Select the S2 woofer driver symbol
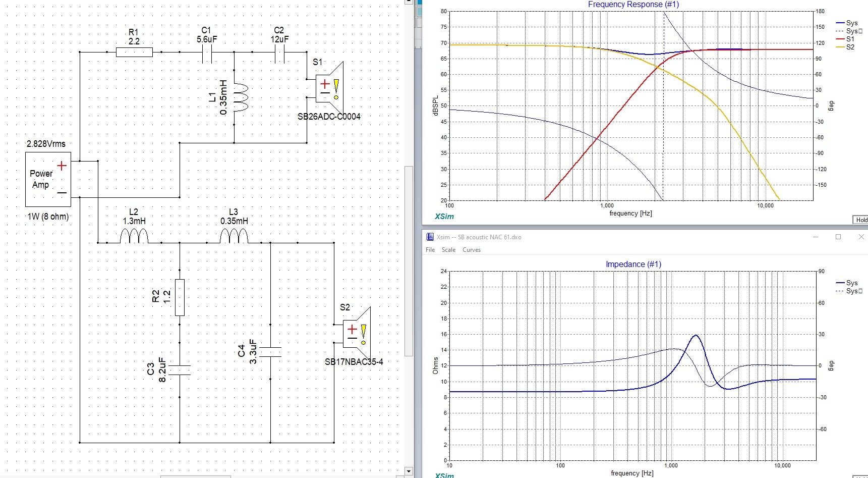 coord(357,333)
